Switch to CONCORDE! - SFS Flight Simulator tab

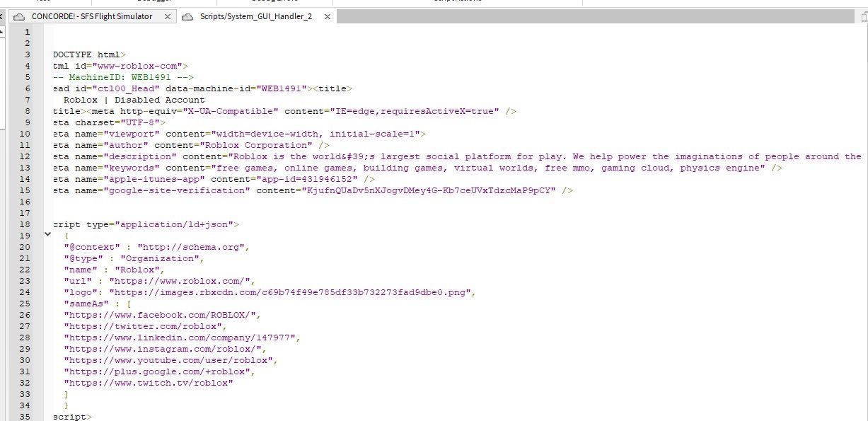91,16
